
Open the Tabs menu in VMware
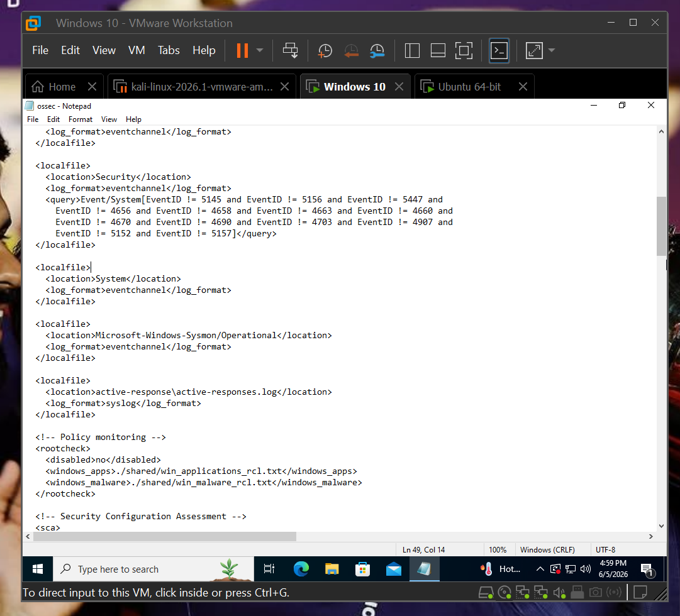169,50
